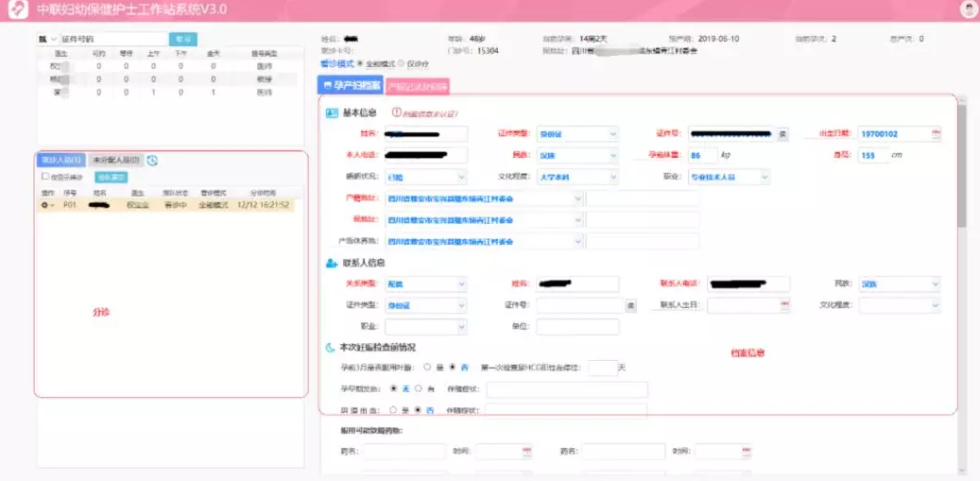Screen dimensions: 980x481
Task: Open the 证件类型 dropdown in 基本信息
Action: pyautogui.click(x=576, y=134)
